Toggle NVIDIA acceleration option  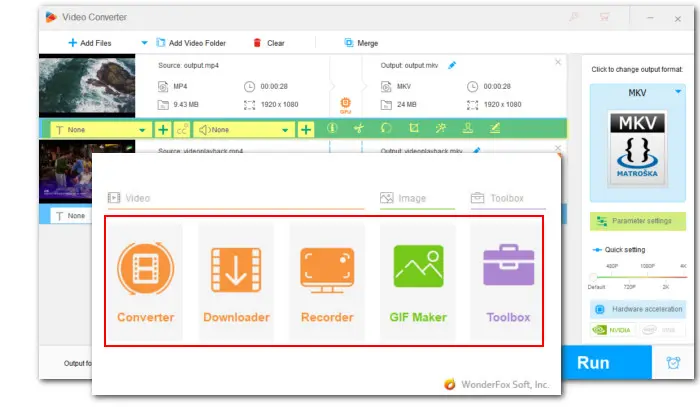(612, 330)
